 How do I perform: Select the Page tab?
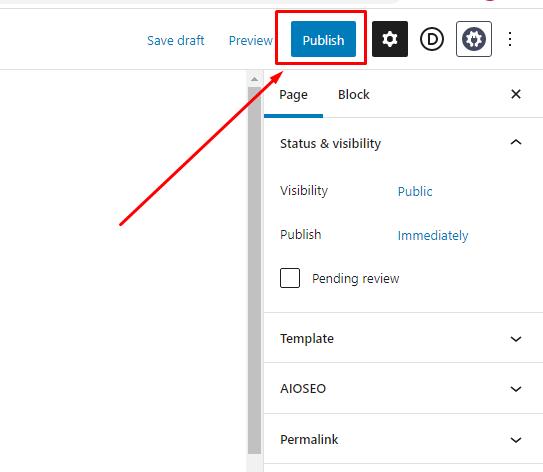[293, 95]
